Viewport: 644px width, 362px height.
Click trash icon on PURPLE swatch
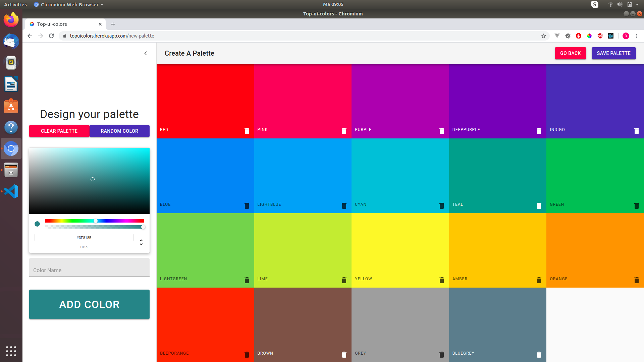point(441,131)
